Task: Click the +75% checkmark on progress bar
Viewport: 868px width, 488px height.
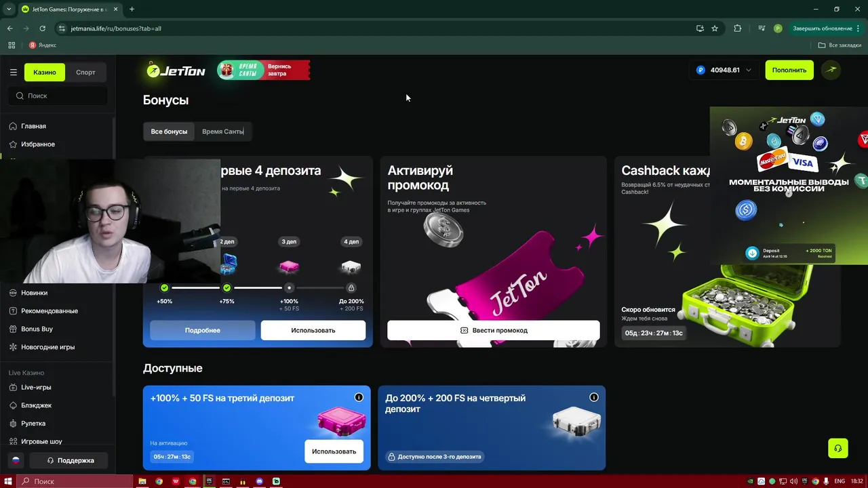Action: 227,288
